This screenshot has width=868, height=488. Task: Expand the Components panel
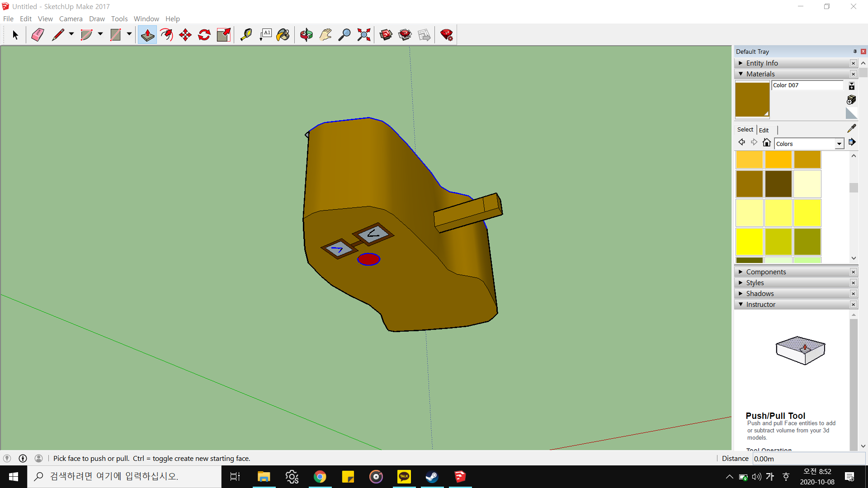pos(741,272)
